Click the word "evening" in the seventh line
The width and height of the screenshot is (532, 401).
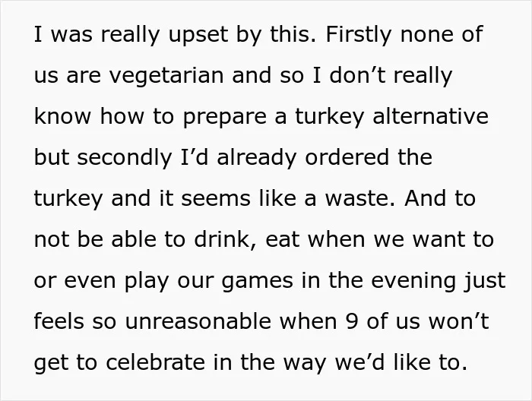tap(413, 281)
